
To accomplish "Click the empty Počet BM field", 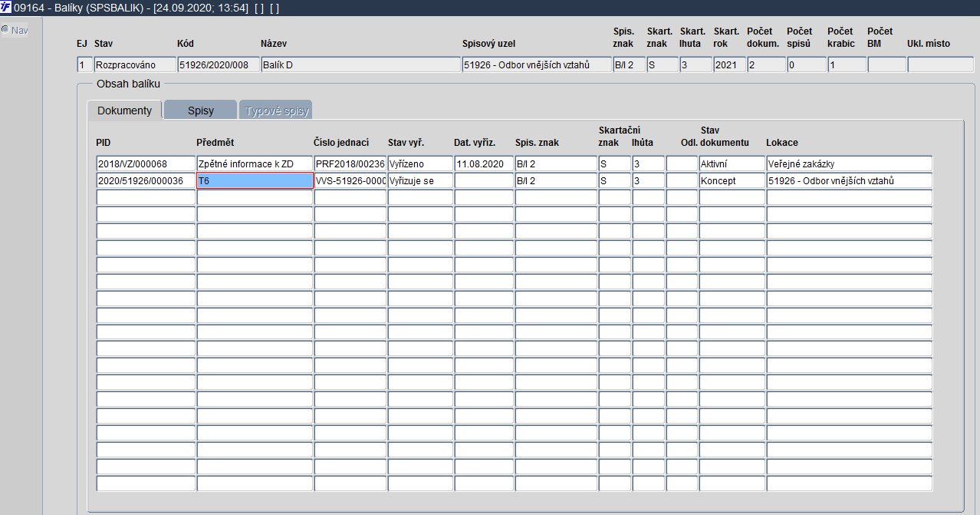I will [x=886, y=65].
